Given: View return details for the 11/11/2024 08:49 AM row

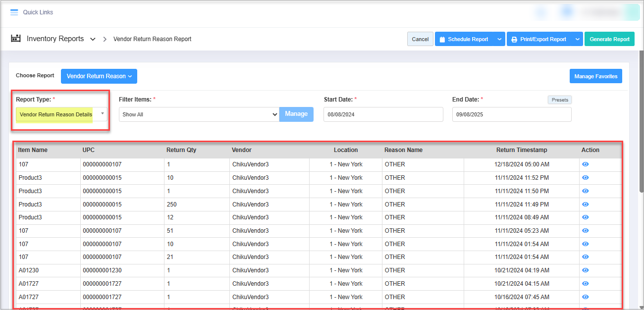Looking at the screenshot, I should [x=585, y=217].
